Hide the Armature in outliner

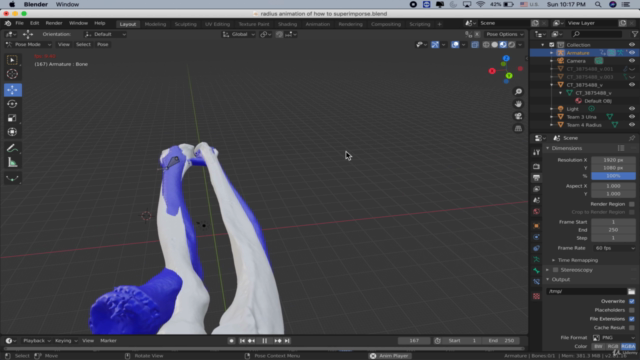pyautogui.click(x=632, y=53)
